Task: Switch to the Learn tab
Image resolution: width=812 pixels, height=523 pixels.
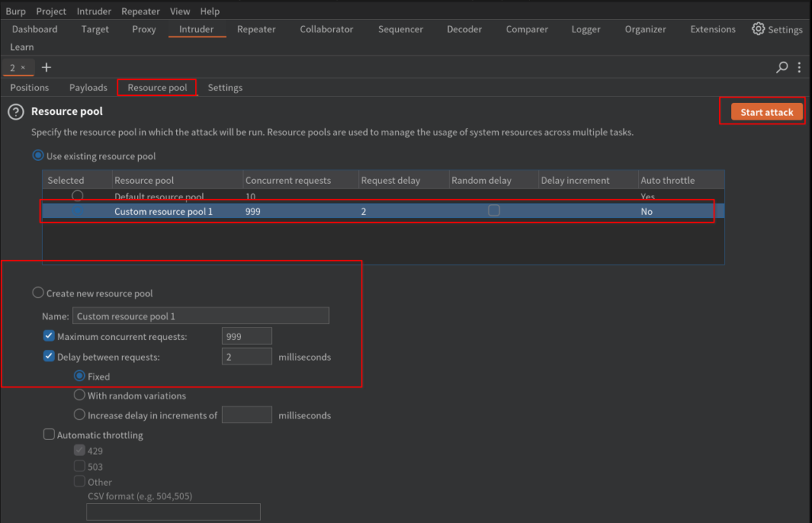Action: (21, 47)
